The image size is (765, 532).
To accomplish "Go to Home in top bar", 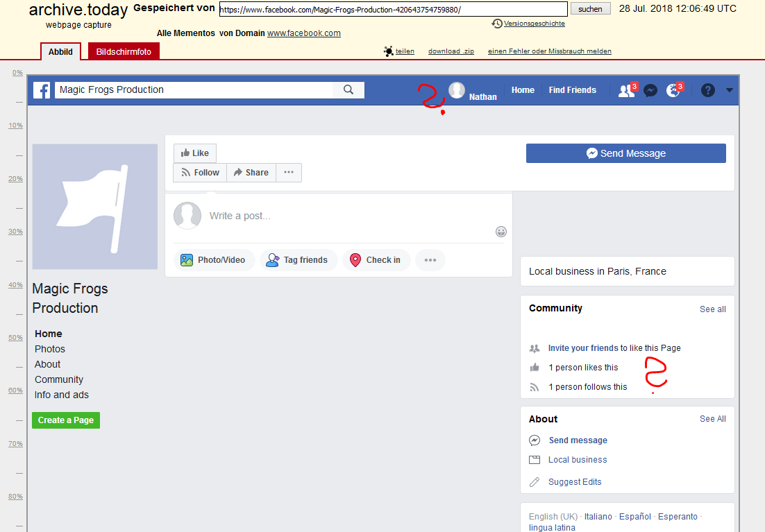I will (523, 90).
